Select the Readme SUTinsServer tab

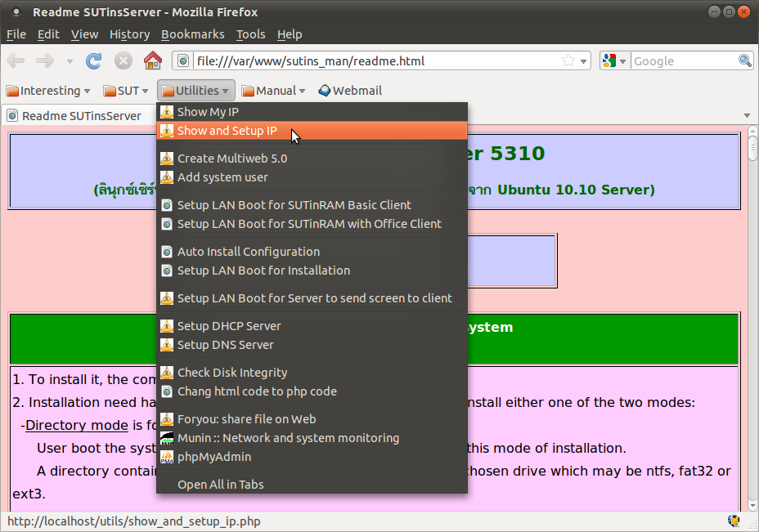(x=80, y=115)
